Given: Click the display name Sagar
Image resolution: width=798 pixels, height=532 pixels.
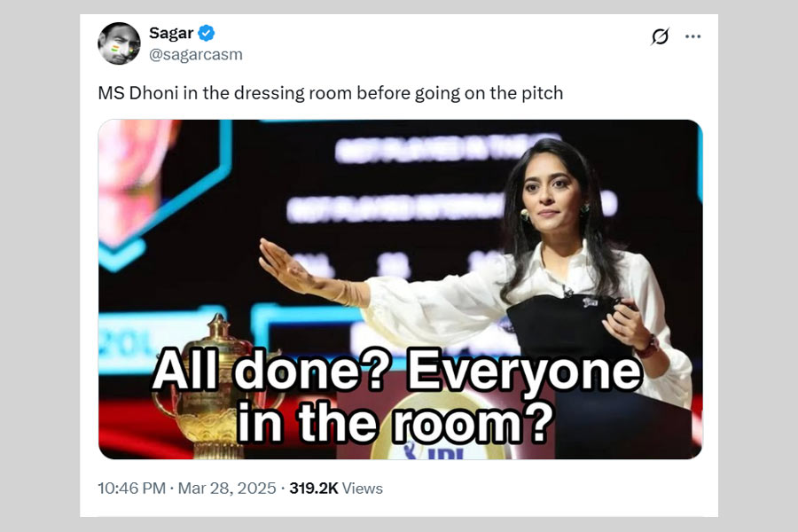Looking at the screenshot, I should (171, 34).
